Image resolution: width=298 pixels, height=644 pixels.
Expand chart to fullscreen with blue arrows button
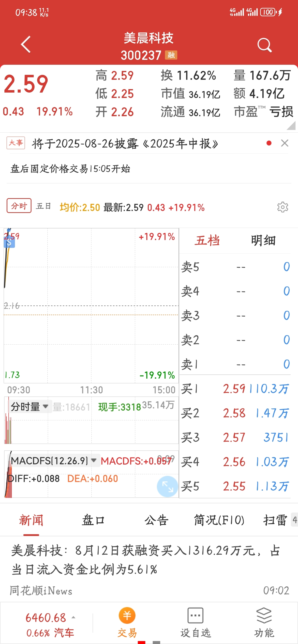(x=167, y=486)
